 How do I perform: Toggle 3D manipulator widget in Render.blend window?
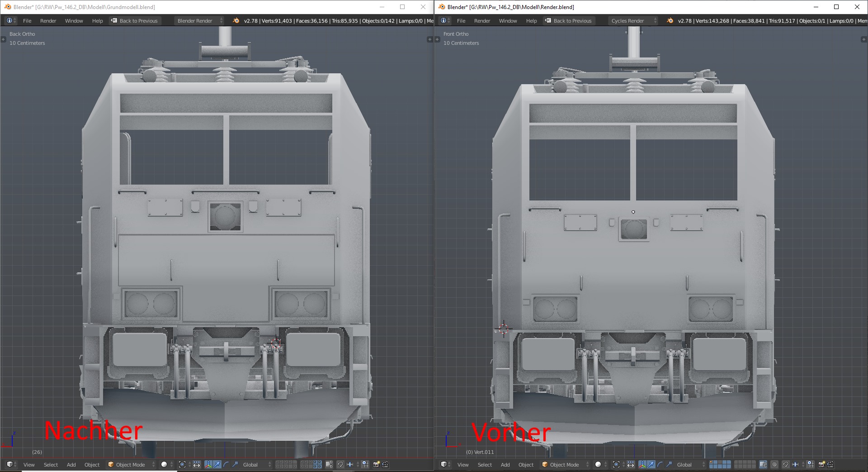(x=642, y=464)
